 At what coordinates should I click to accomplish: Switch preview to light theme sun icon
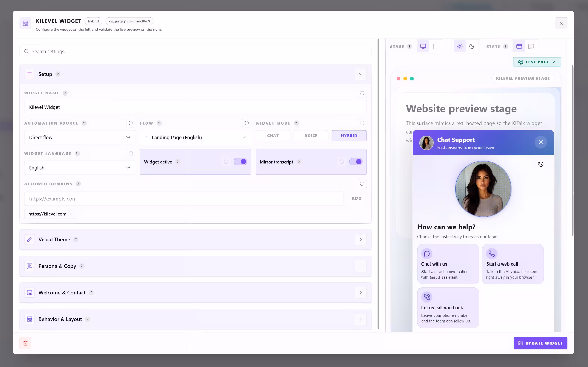click(459, 46)
